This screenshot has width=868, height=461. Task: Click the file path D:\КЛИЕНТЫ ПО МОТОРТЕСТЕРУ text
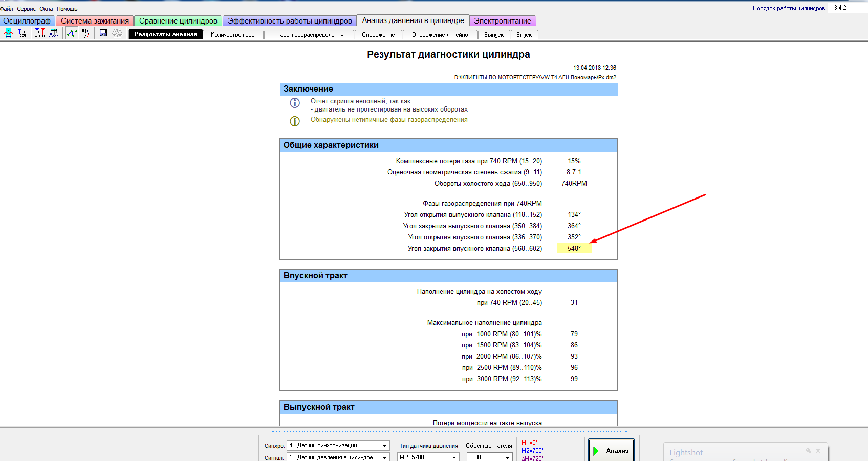535,77
